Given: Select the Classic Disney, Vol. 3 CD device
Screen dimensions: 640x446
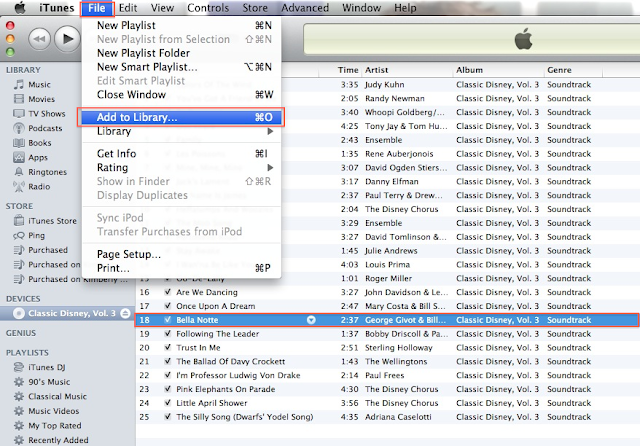Looking at the screenshot, I should [x=65, y=313].
